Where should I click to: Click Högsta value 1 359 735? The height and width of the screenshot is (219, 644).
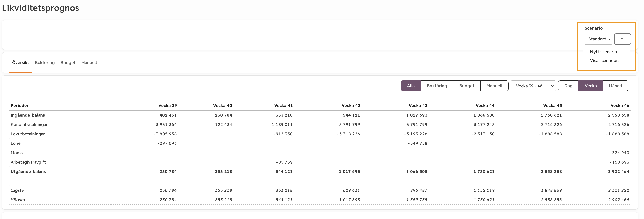point(417,200)
